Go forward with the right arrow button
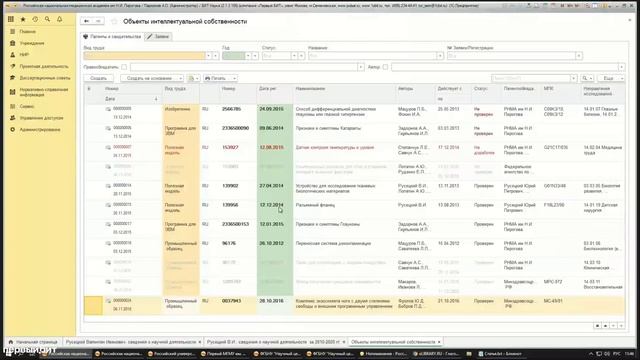 pyautogui.click(x=98, y=21)
